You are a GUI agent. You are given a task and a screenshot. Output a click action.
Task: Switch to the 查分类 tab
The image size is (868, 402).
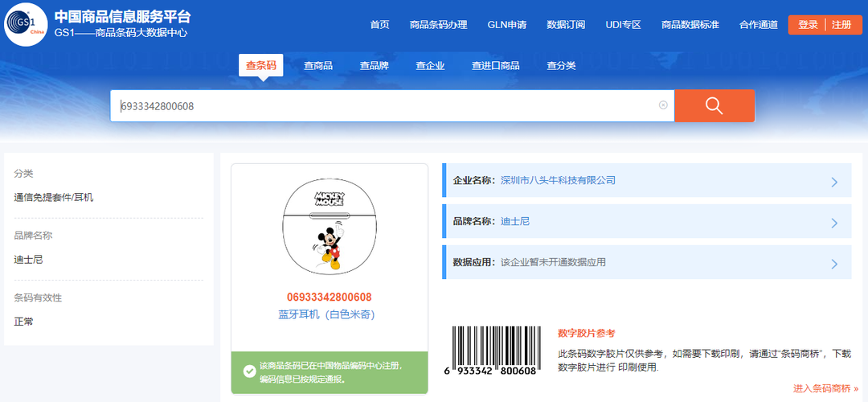click(x=561, y=66)
